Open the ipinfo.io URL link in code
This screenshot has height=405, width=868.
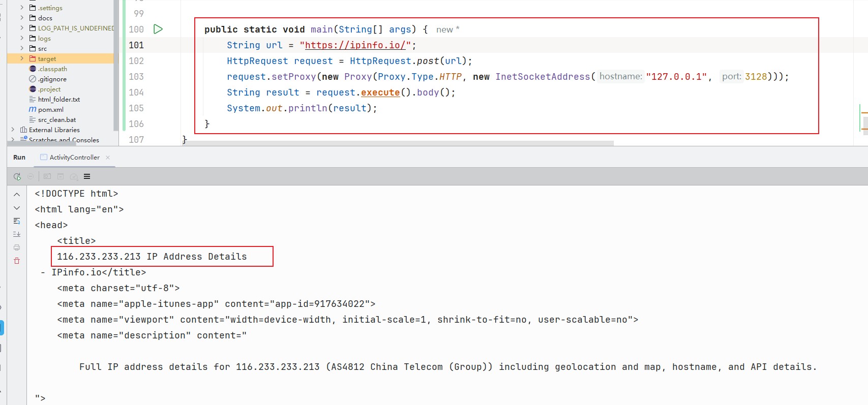pos(355,45)
